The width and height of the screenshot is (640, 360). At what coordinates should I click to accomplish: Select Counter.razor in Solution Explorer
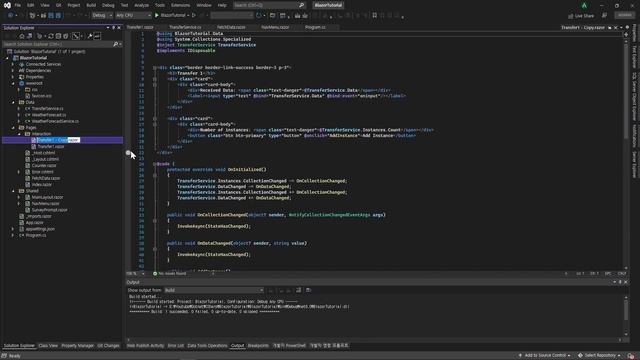pyautogui.click(x=44, y=166)
